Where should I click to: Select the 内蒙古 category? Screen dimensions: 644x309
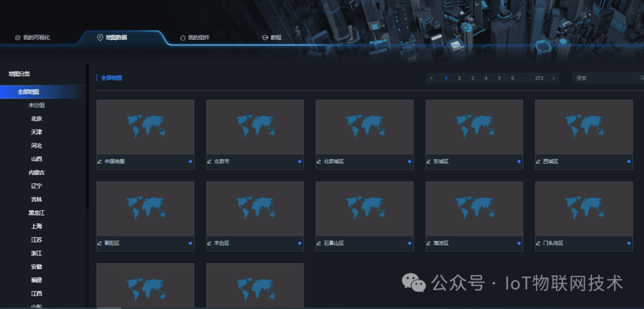(36, 173)
